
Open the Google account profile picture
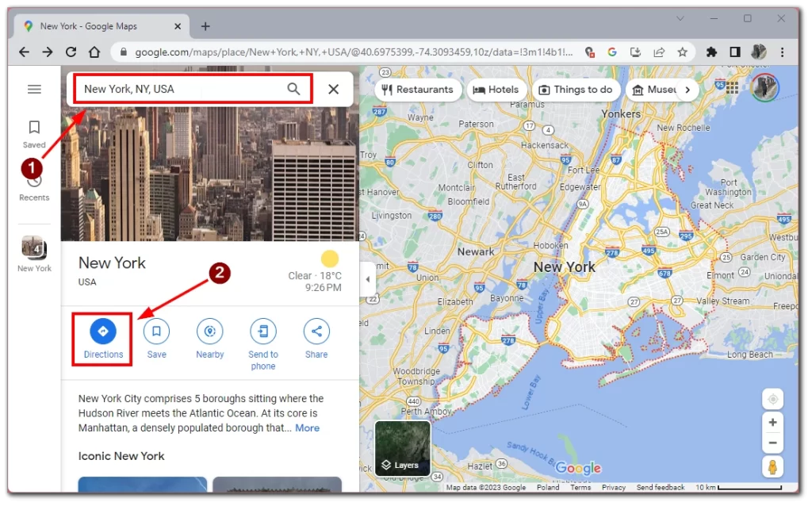pyautogui.click(x=764, y=87)
